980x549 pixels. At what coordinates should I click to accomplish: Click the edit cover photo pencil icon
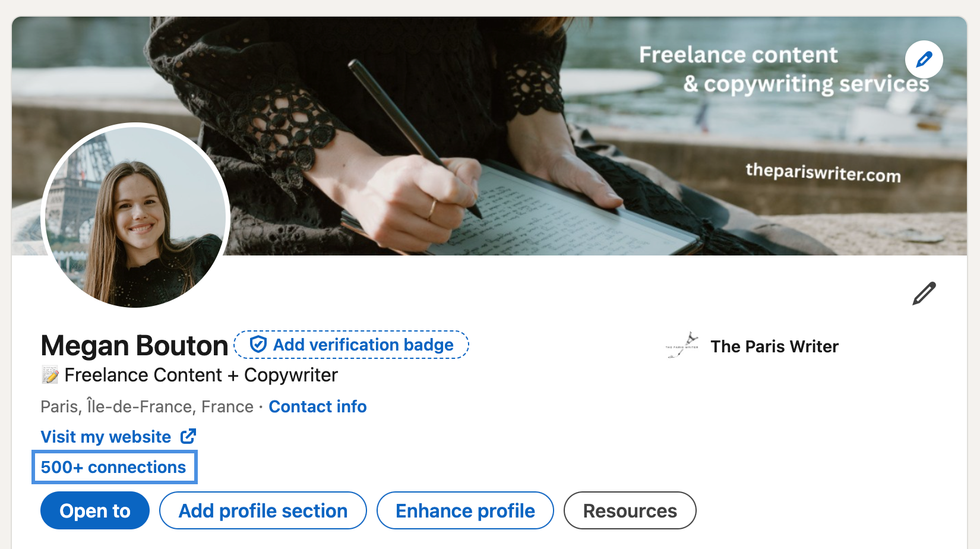924,59
